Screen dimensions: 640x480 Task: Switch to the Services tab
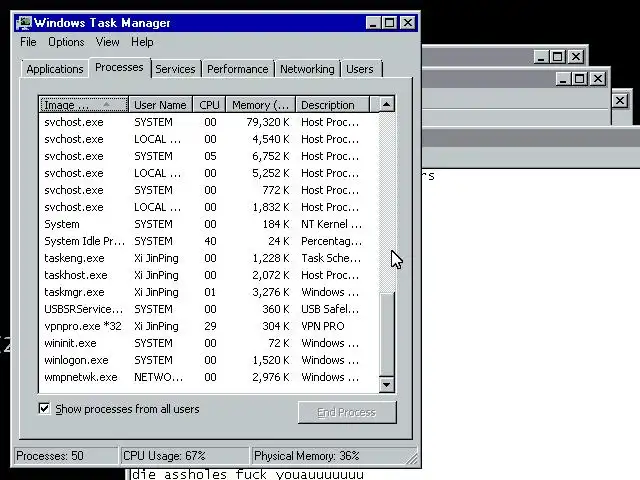[175, 69]
